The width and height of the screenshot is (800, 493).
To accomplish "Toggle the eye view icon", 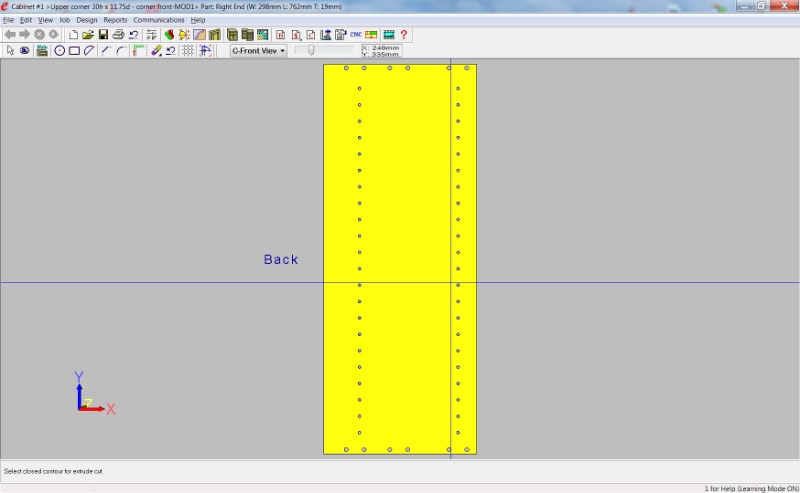I will pos(24,50).
